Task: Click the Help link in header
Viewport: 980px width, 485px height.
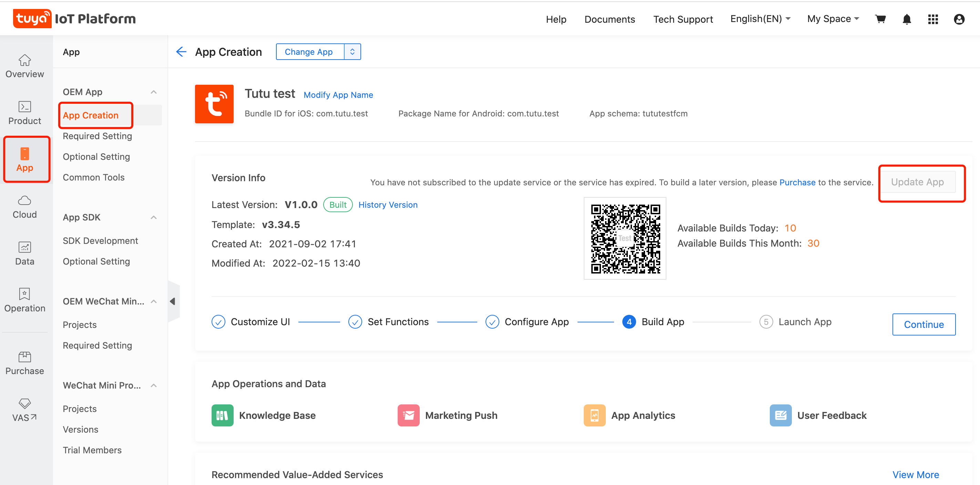Action: point(556,19)
